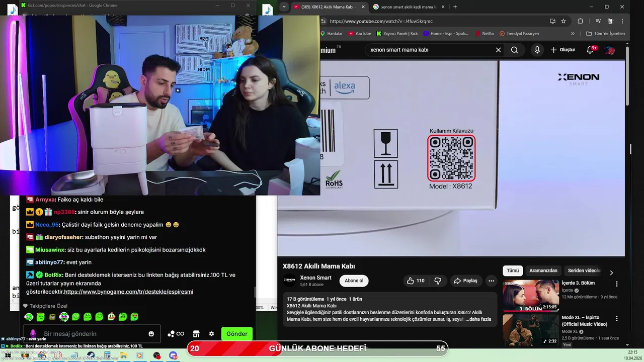Start YouTube voice search microphone
Image resolution: width=644 pixels, height=362 pixels.
pyautogui.click(x=537, y=50)
